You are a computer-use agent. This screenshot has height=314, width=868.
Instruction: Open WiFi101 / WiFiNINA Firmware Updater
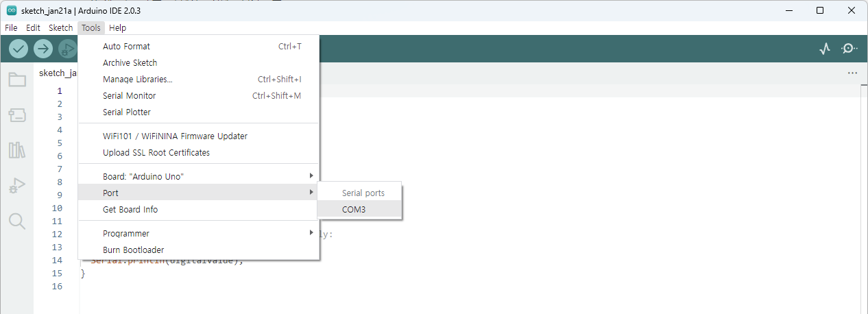[199, 136]
